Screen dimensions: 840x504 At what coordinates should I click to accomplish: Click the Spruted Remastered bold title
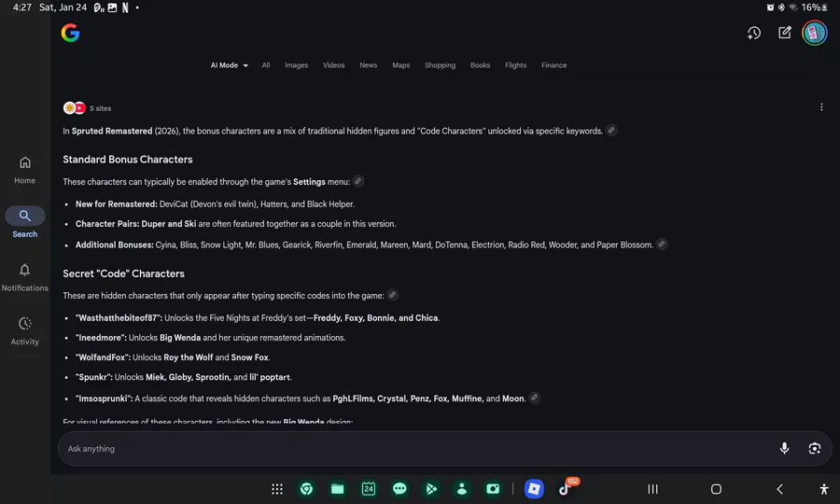[112, 132]
